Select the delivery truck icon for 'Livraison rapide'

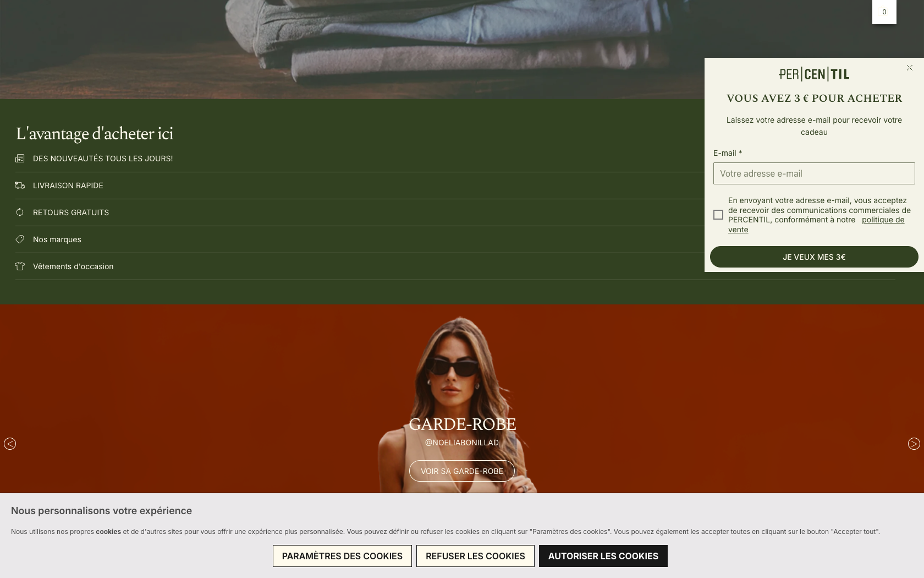point(20,186)
